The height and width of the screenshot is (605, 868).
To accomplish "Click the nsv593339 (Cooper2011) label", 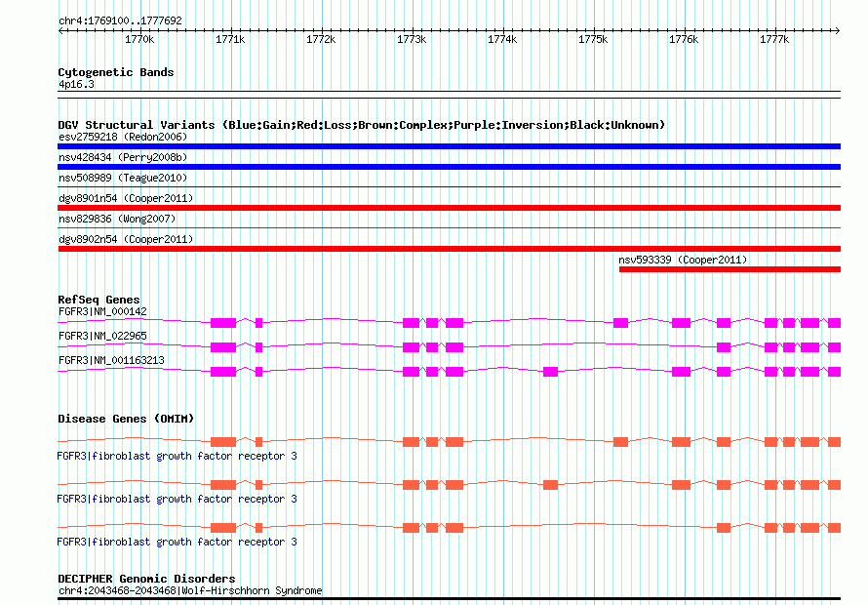I will (x=683, y=260).
